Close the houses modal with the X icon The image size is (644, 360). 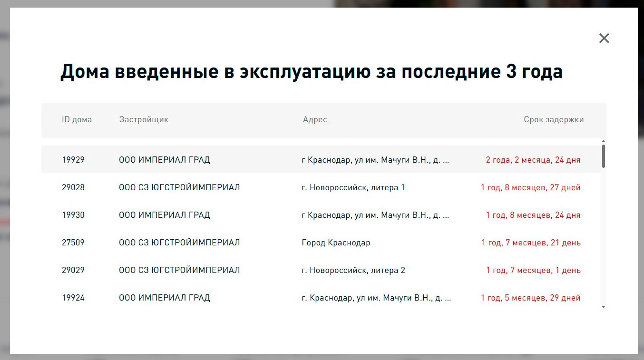click(x=604, y=38)
